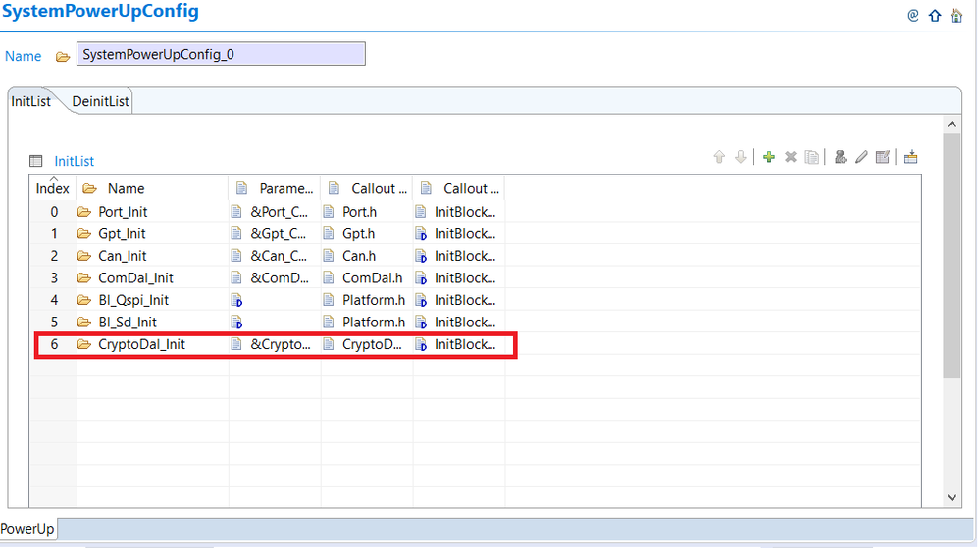Click the parameter icon in Bl_Qspi_Init row

(236, 301)
